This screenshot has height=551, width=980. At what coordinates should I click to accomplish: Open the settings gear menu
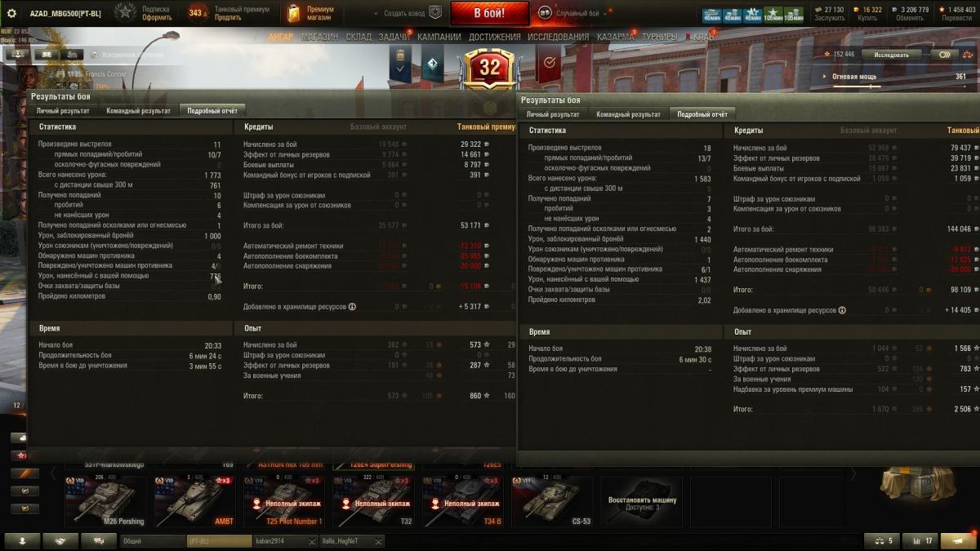(12, 13)
